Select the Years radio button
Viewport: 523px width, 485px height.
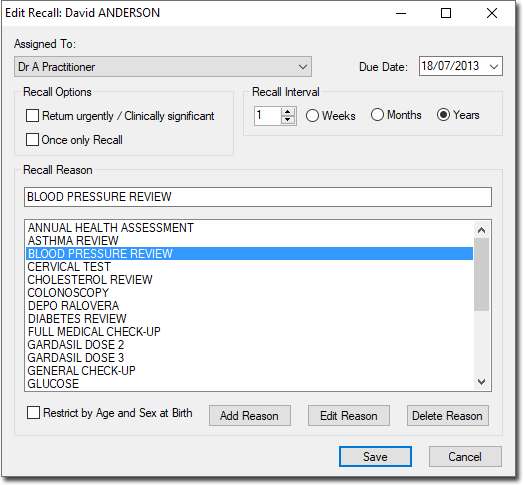[x=443, y=115]
